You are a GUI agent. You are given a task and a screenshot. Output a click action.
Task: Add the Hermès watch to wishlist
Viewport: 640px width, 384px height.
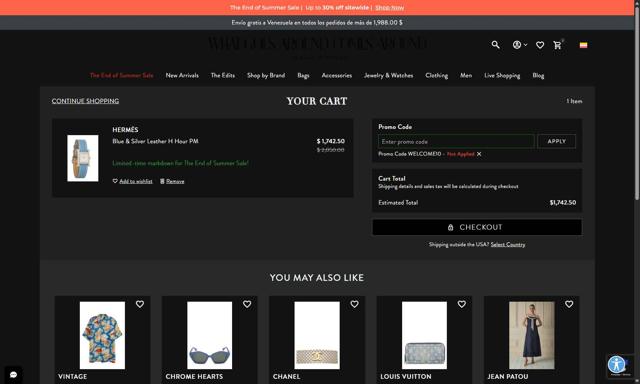coord(136,181)
